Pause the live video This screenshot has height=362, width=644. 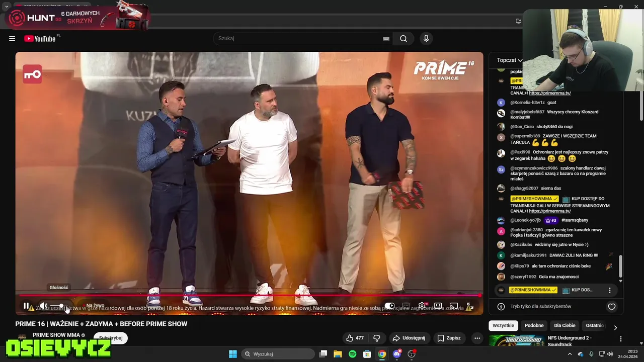26,306
